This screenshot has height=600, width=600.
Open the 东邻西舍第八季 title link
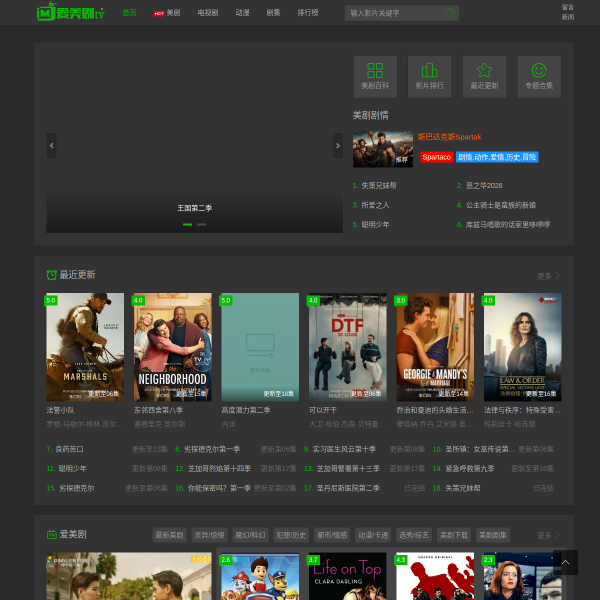point(158,410)
